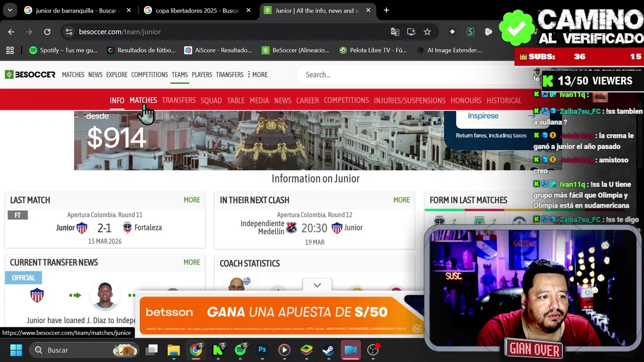The width and height of the screenshot is (644, 362).
Task: Open the Historical team tab
Action: (x=504, y=101)
